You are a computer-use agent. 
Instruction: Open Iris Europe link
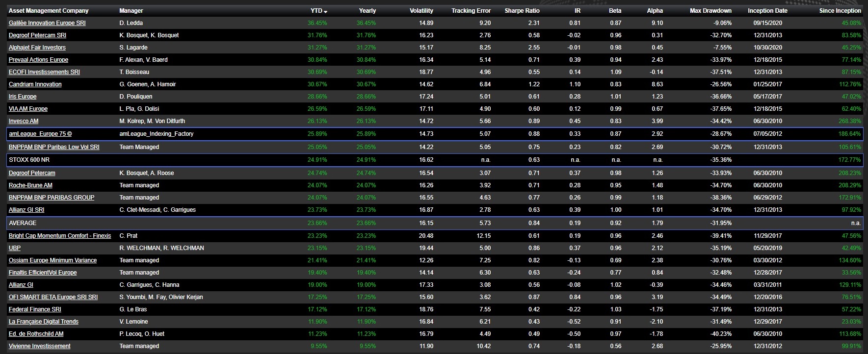pyautogui.click(x=23, y=97)
